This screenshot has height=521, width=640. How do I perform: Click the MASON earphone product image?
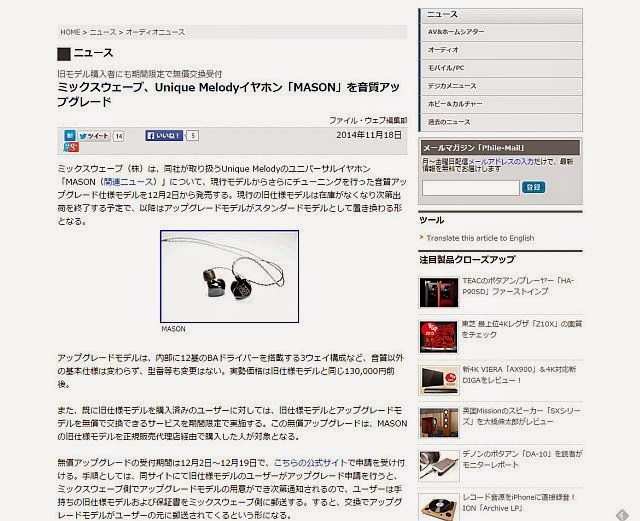(229, 276)
